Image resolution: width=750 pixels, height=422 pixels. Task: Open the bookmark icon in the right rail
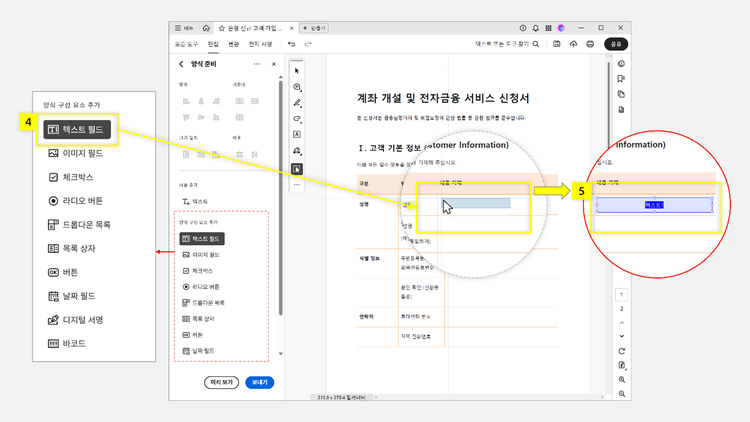[621, 79]
